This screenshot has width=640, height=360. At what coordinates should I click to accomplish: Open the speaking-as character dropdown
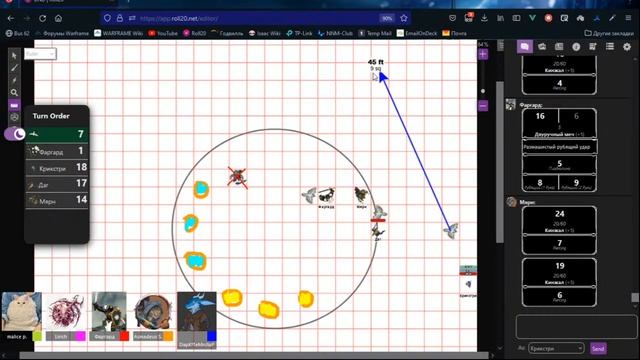coord(556,348)
